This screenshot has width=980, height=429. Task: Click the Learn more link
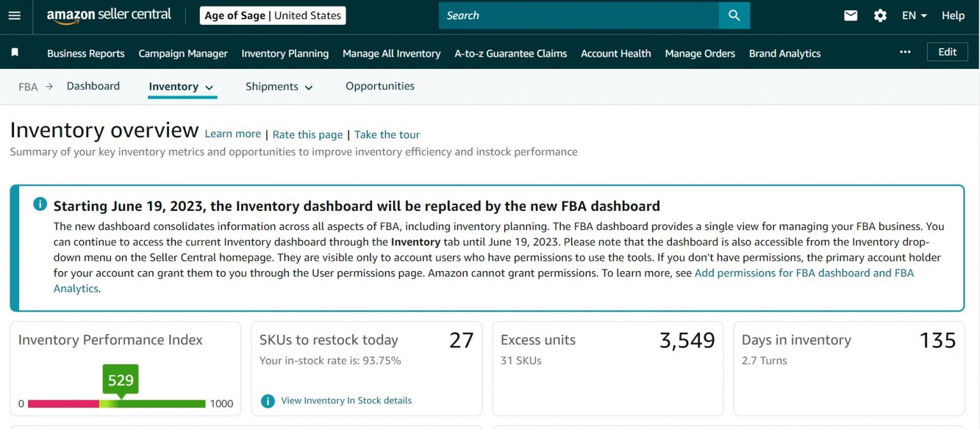point(233,134)
